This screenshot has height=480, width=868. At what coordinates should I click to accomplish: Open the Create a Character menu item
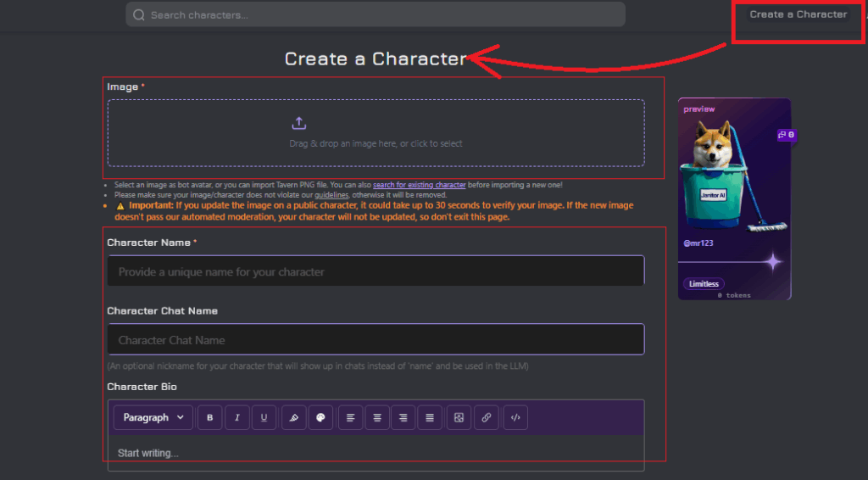coord(798,14)
